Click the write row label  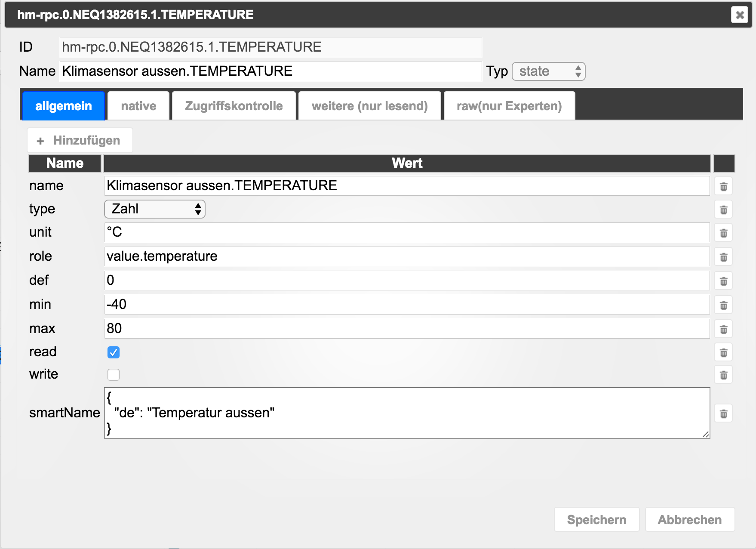tap(43, 374)
